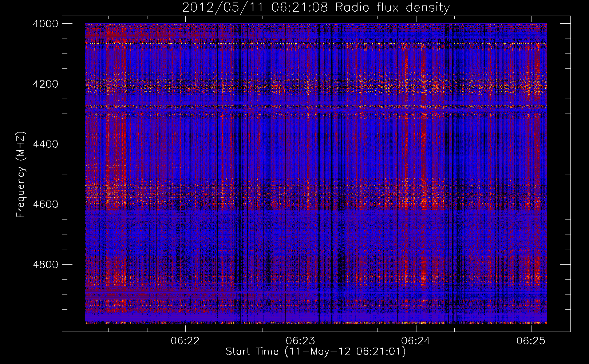Click the 'Start Time (11-May-12 06:21:01)' label
Image resolution: width=589 pixels, height=364 pixels.
315,352
